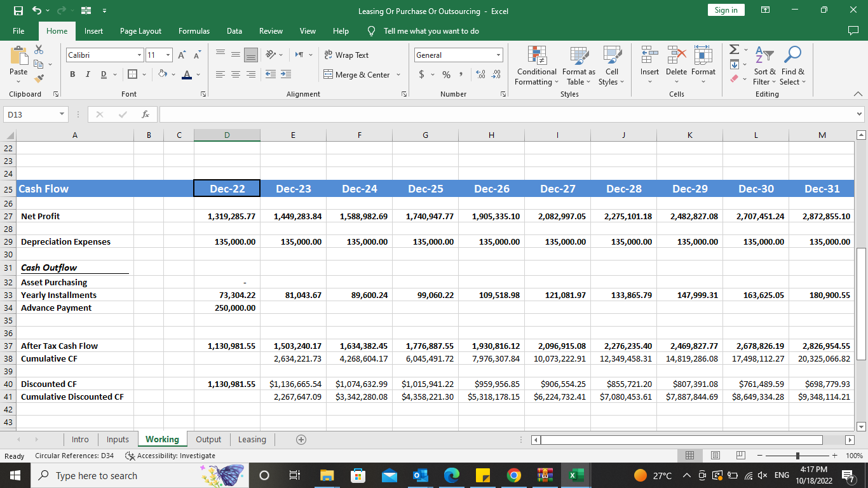Toggle Underline formatting

104,75
